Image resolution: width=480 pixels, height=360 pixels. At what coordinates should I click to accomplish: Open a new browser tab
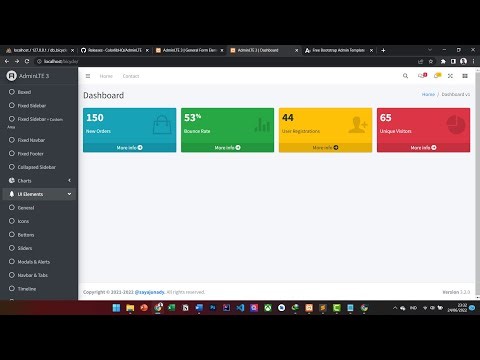pyautogui.click(x=383, y=50)
